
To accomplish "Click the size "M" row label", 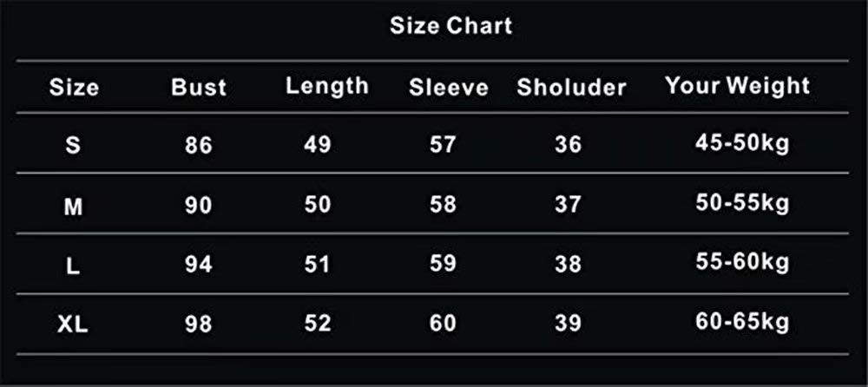I will pos(74,207).
